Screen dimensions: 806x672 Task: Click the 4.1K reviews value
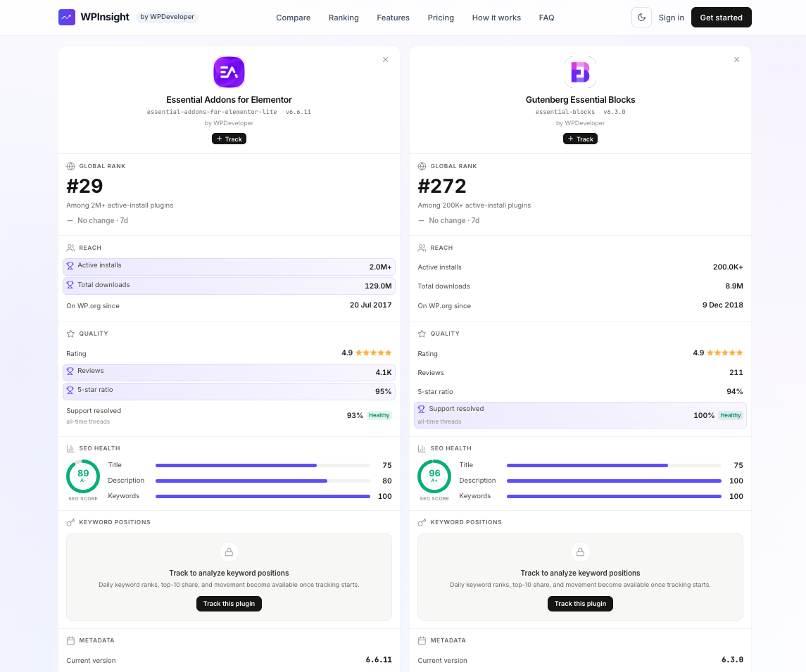384,372
